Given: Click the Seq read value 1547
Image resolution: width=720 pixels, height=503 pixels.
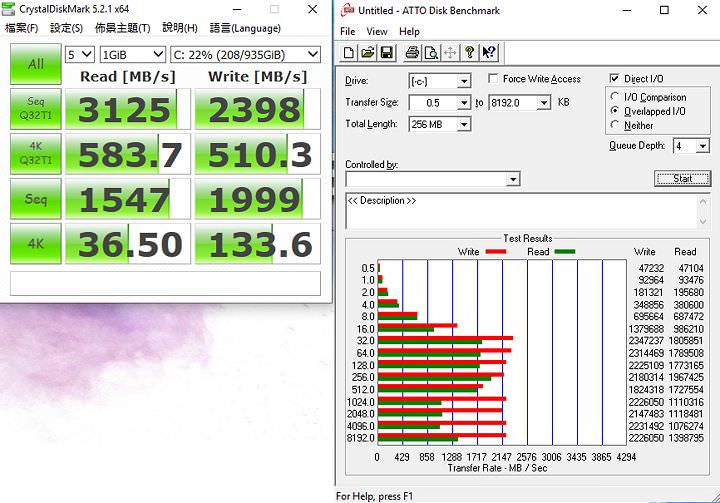Looking at the screenshot, I should click(x=128, y=199).
